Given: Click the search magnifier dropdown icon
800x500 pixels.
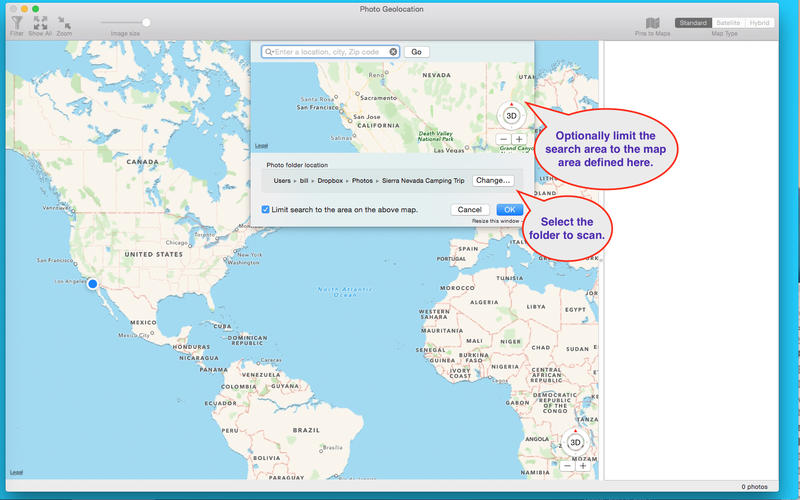Looking at the screenshot, I should pyautogui.click(x=269, y=52).
